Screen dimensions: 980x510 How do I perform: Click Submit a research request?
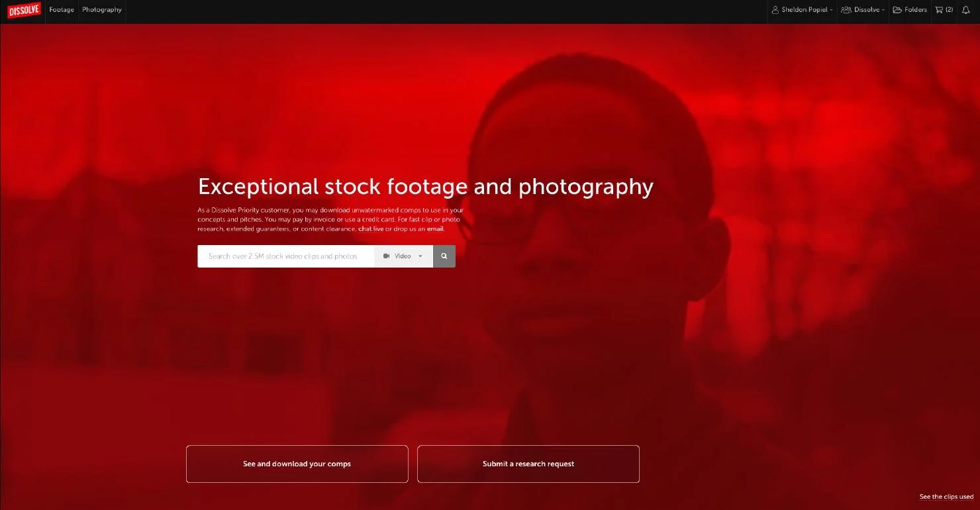click(528, 464)
